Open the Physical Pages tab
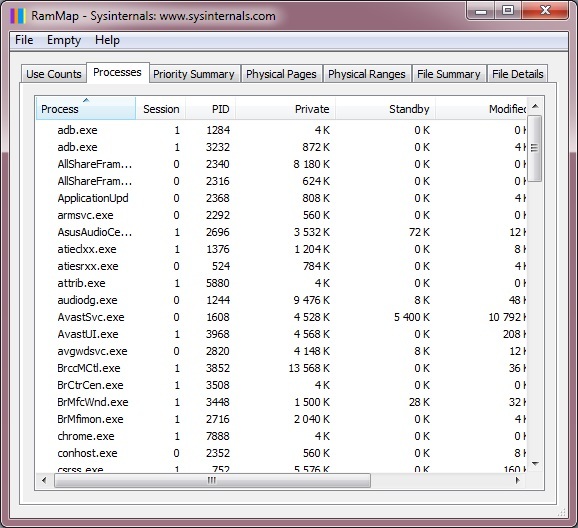 [x=281, y=74]
